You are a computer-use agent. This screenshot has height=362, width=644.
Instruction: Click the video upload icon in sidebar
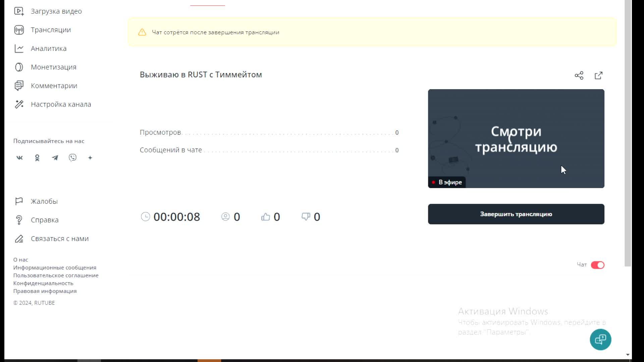pyautogui.click(x=19, y=11)
